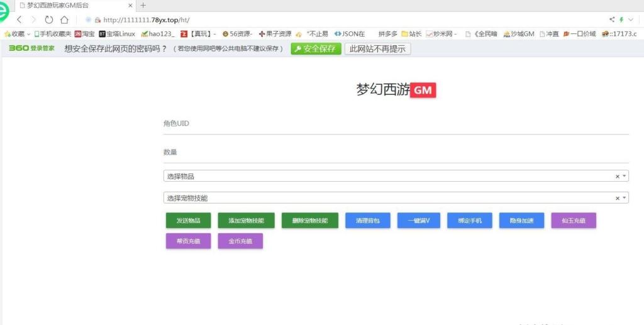The width and height of the screenshot is (644, 325).
Task: Click the purple 仙玉充值 button
Action: click(574, 221)
